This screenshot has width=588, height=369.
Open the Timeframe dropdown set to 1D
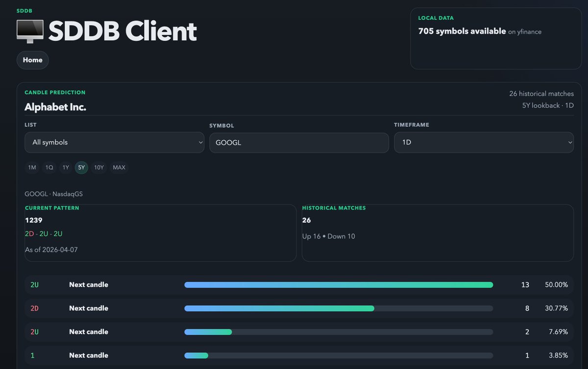point(484,142)
